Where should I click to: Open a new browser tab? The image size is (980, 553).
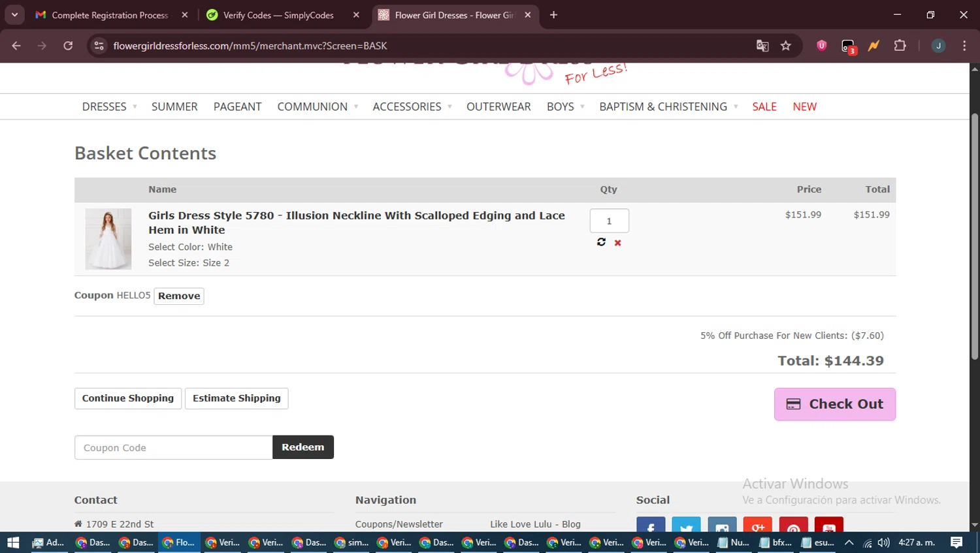(x=553, y=14)
